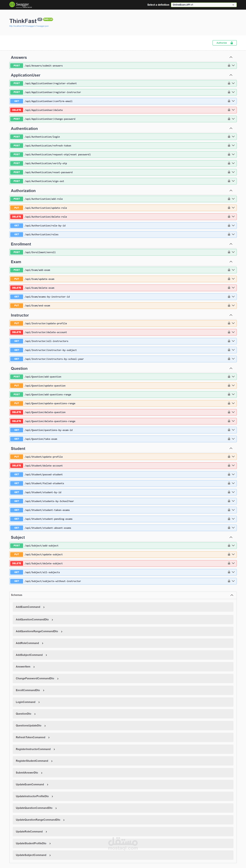Collapse the Answers section
This screenshot has width=246, height=868.
point(231,57)
